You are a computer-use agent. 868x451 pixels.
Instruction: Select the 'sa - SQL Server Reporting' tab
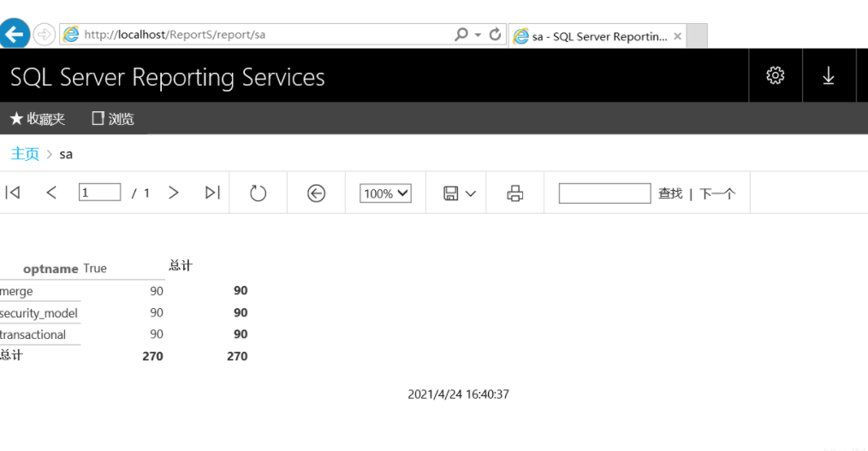tap(597, 37)
